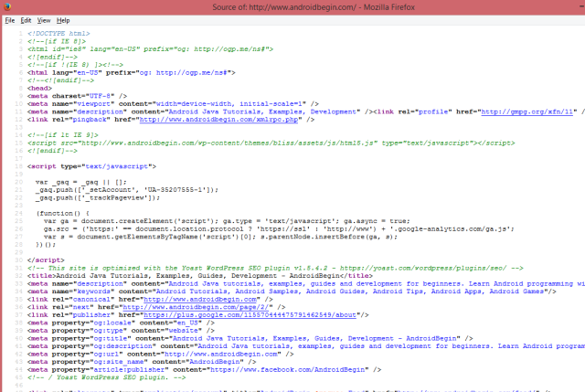Follow the canonical www.androidbegin.com link
Viewport: 585px width, 392px height.
coord(200,299)
